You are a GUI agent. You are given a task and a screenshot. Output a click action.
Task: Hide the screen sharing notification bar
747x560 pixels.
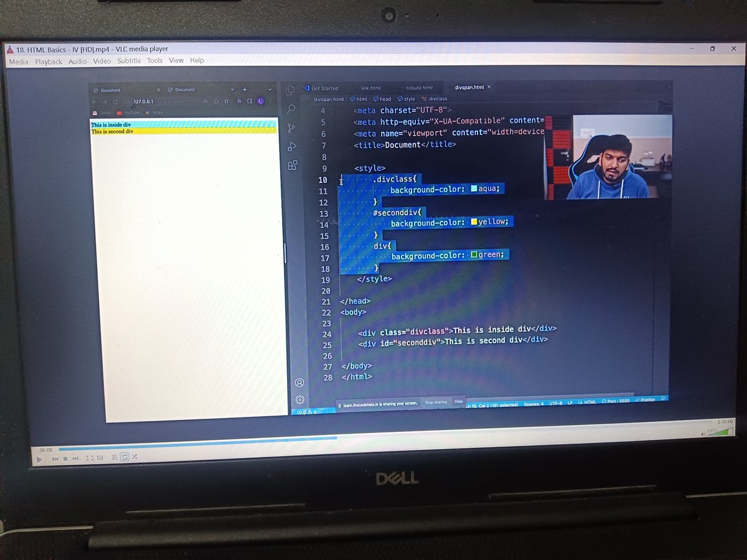458,401
